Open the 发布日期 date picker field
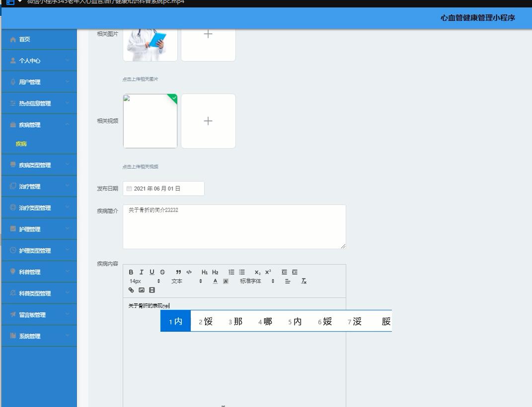This screenshot has width=532, height=407. [163, 189]
